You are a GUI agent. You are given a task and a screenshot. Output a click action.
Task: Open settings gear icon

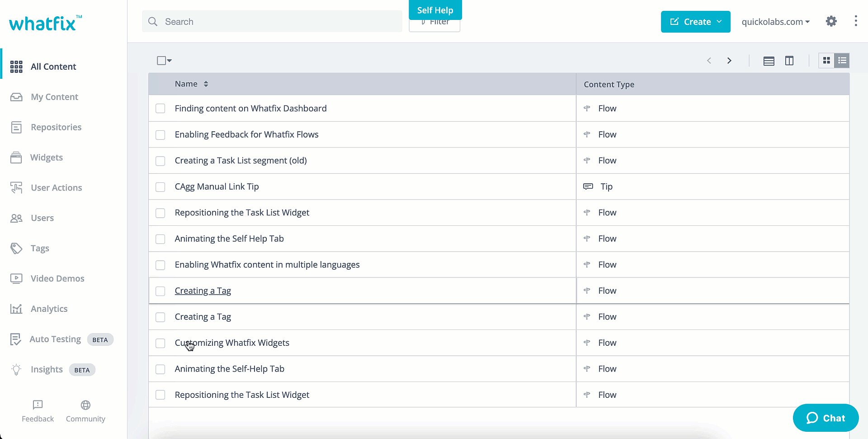[831, 21]
